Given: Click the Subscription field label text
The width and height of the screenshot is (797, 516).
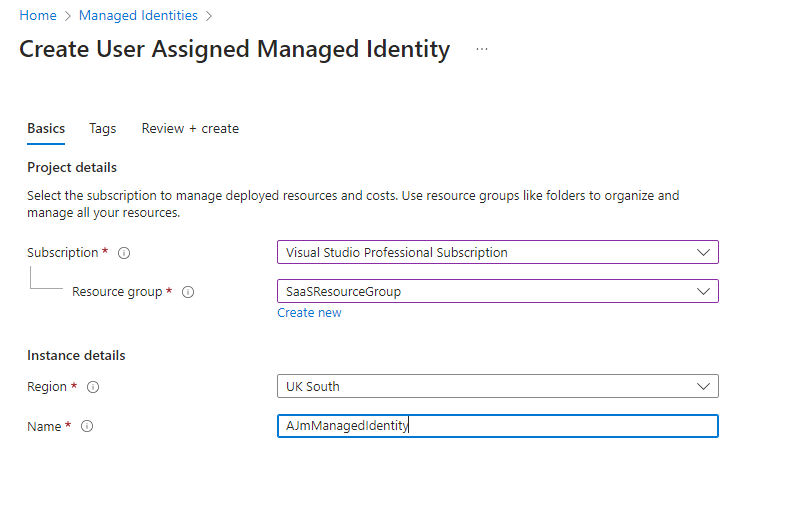Looking at the screenshot, I should click(x=62, y=253).
